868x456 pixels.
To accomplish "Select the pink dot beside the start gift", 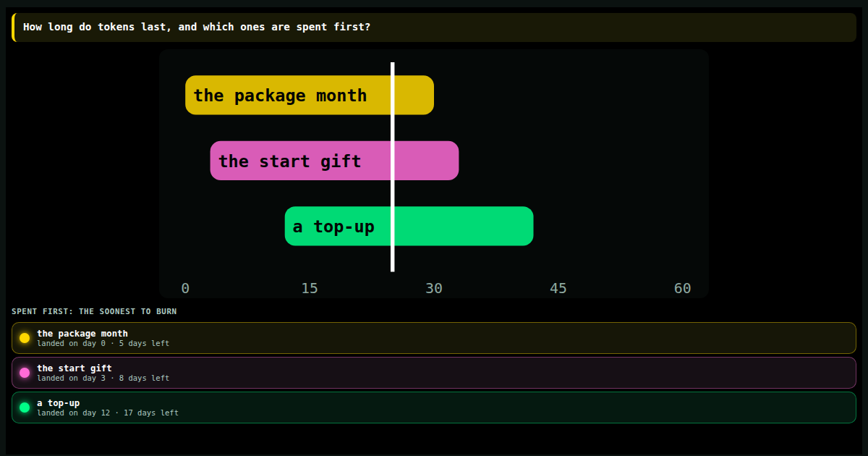I will [x=25, y=373].
